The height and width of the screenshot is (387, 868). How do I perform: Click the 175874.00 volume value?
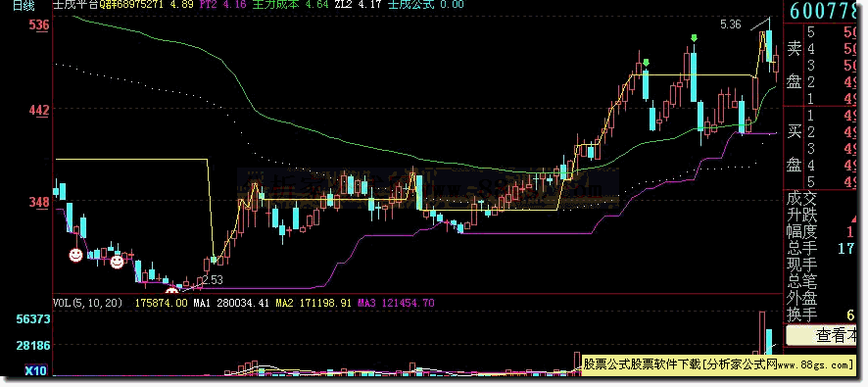[x=162, y=303]
